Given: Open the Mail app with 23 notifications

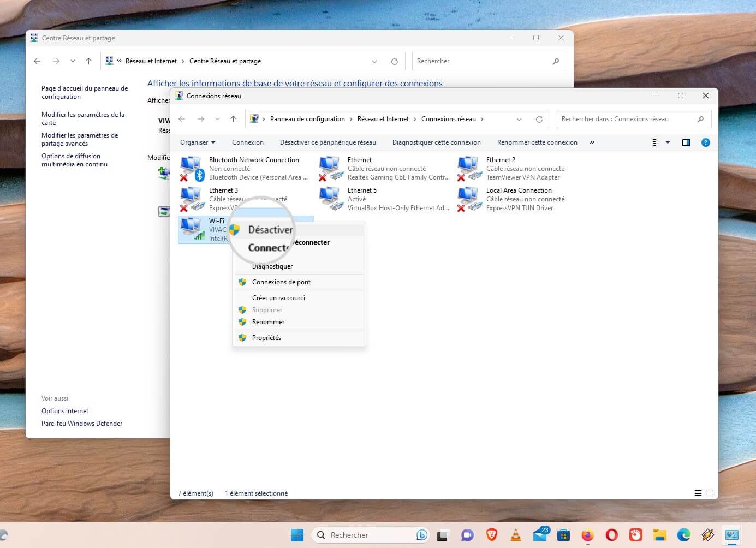Looking at the screenshot, I should tap(539, 535).
